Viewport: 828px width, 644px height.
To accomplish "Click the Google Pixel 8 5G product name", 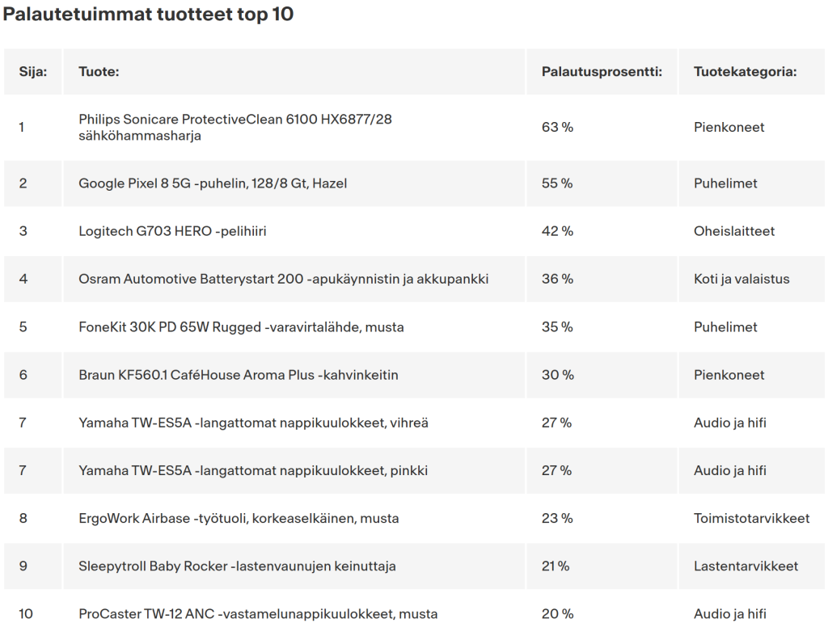I will click(213, 183).
